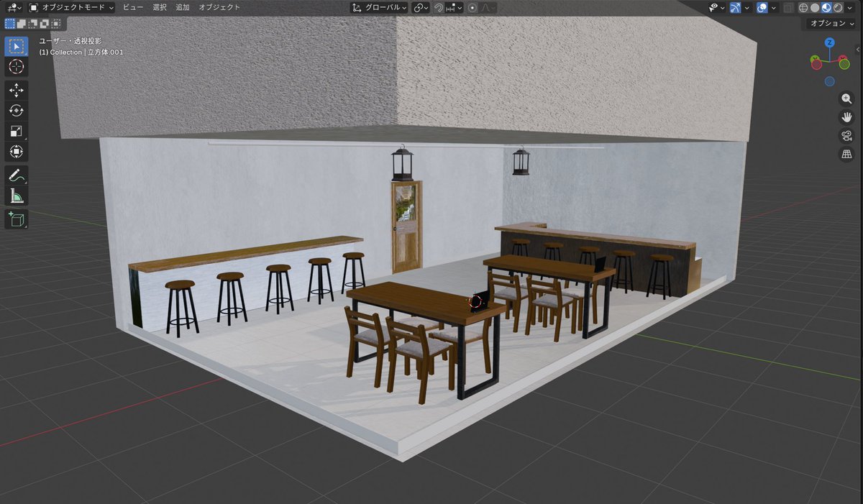Screen dimensions: 863x504
Task: Open the snapping settings dropdown
Action: click(454, 7)
